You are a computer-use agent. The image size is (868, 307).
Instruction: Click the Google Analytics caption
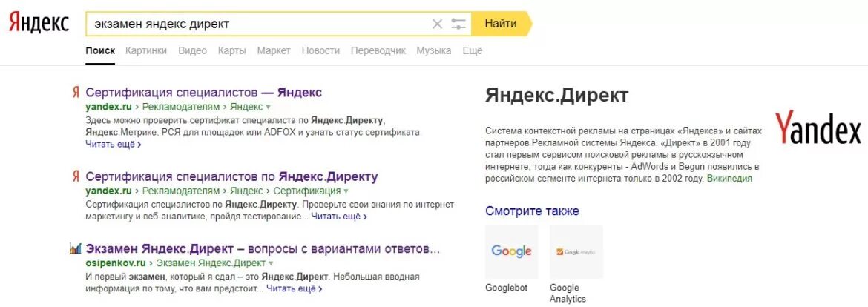pos(568,294)
